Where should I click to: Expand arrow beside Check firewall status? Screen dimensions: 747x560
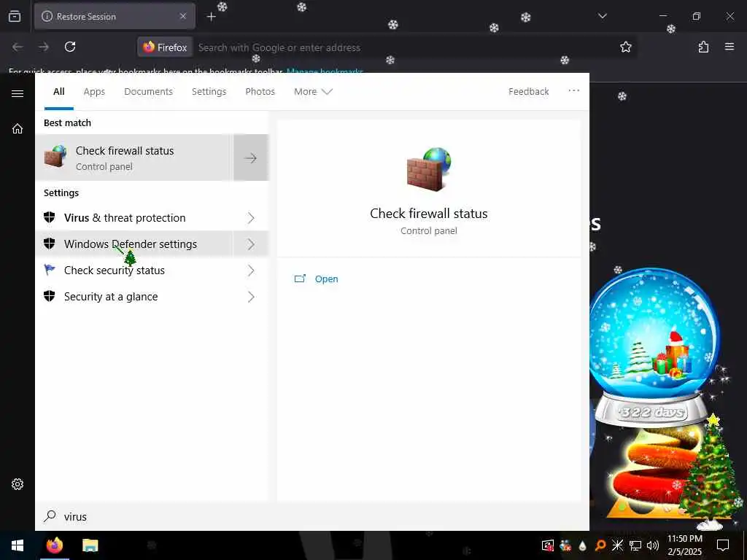(x=251, y=157)
